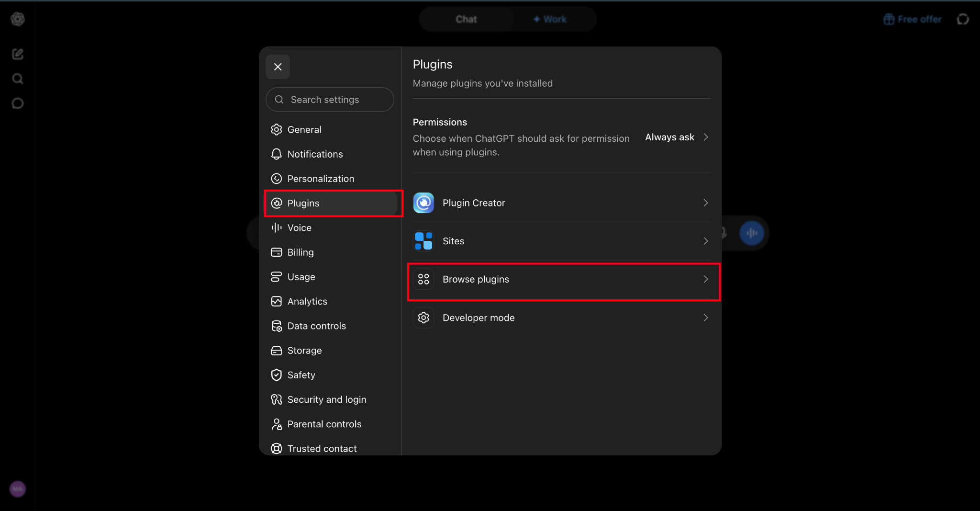980x511 pixels.
Task: Click the blue voice mode button behind the dialog
Action: 751,233
